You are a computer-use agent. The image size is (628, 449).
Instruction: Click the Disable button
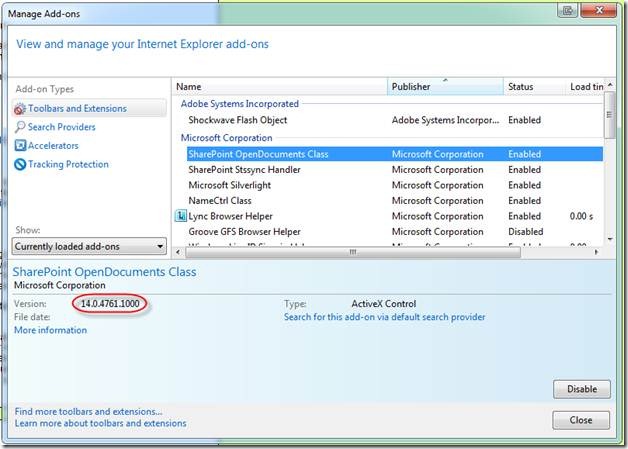(582, 389)
